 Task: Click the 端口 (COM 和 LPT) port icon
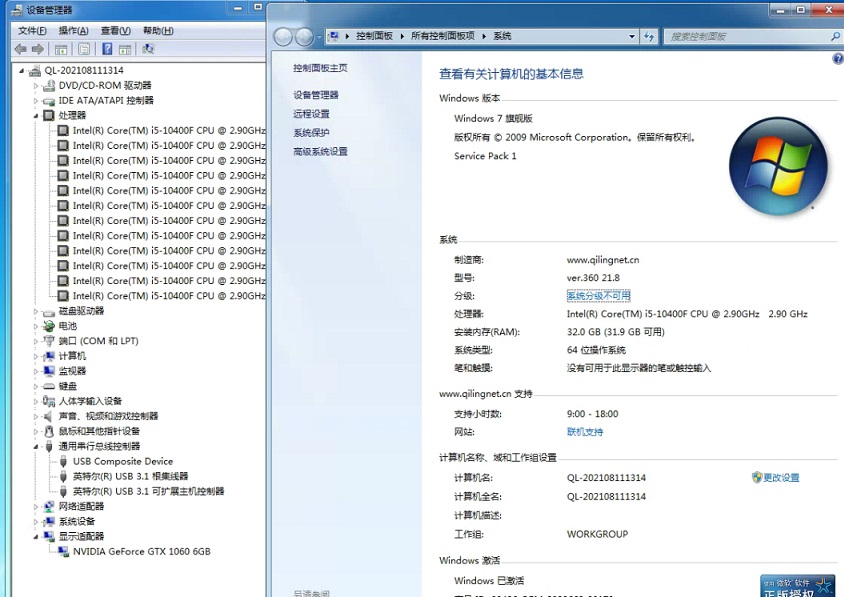pyautogui.click(x=49, y=341)
